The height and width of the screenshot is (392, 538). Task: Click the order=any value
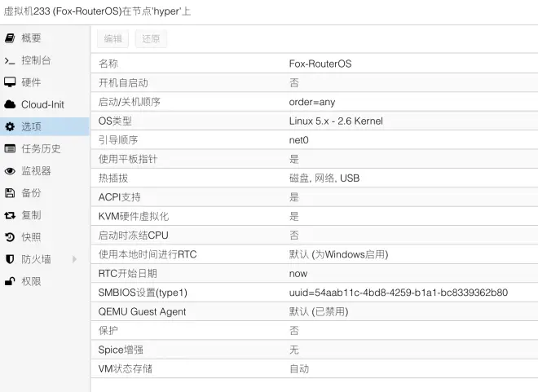point(312,102)
